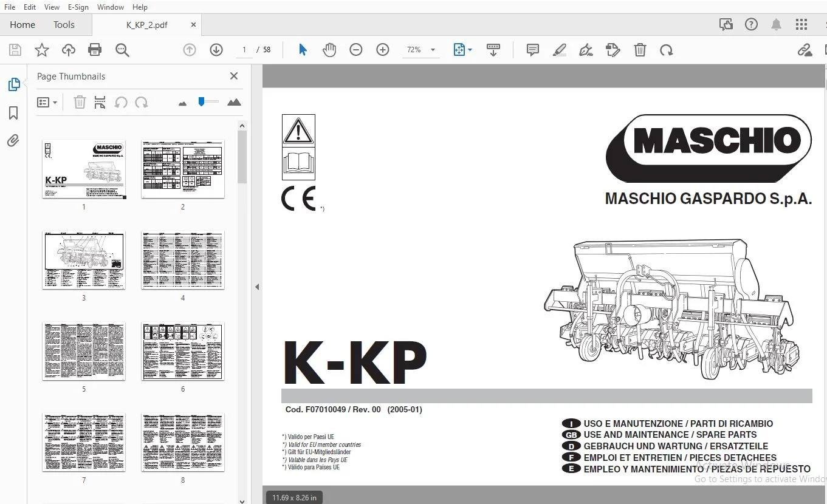Image resolution: width=827 pixels, height=504 pixels.
Task: Open the E-Sign menu
Action: click(x=78, y=7)
